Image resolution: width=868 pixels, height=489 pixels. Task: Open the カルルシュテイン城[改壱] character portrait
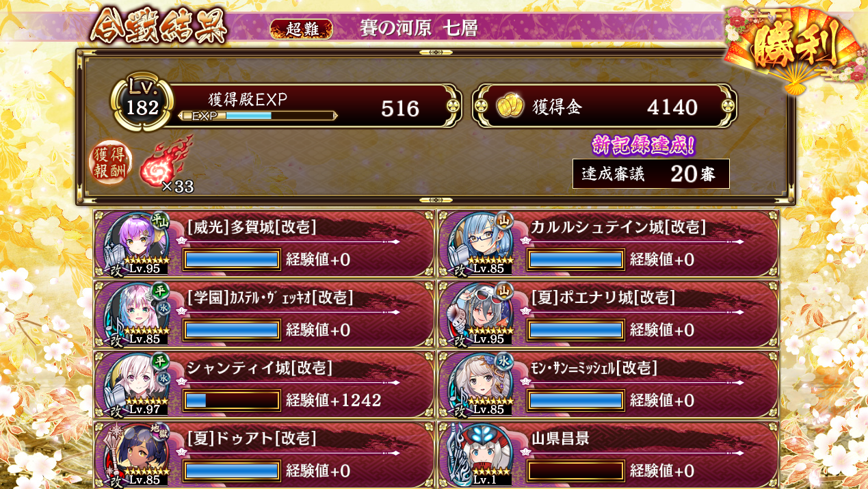click(x=481, y=243)
